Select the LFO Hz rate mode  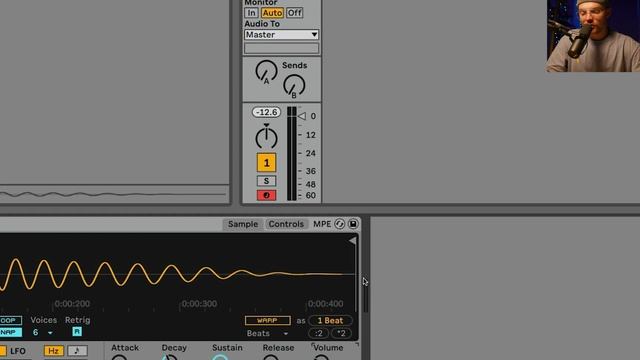[53, 351]
